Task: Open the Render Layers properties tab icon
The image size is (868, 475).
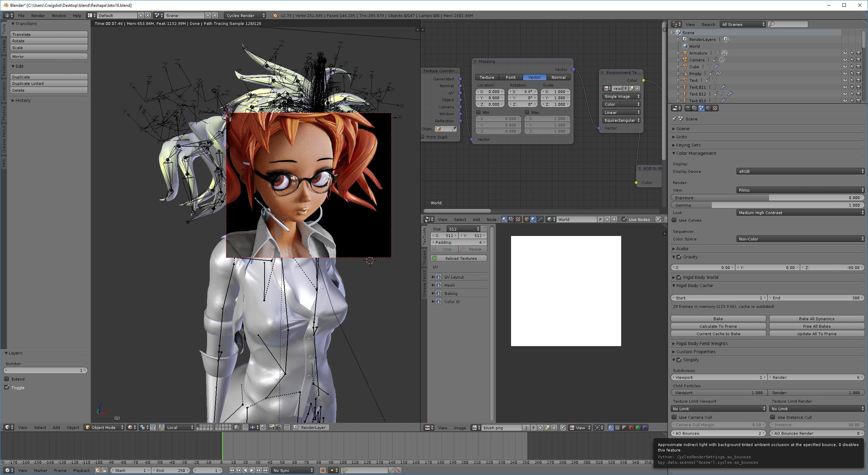Action: (x=694, y=108)
